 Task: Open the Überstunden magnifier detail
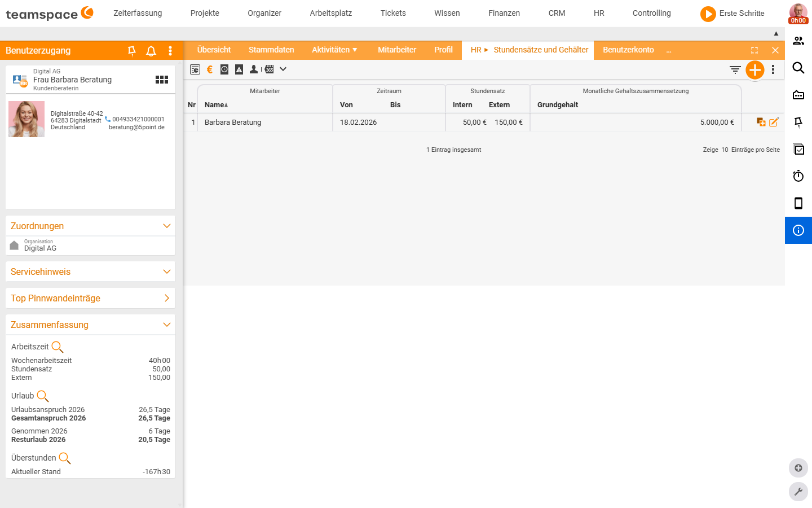(x=65, y=458)
